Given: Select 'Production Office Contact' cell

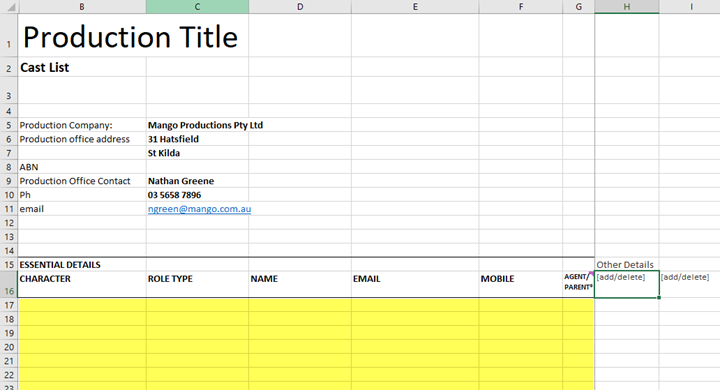Looking at the screenshot, I should (82, 181).
